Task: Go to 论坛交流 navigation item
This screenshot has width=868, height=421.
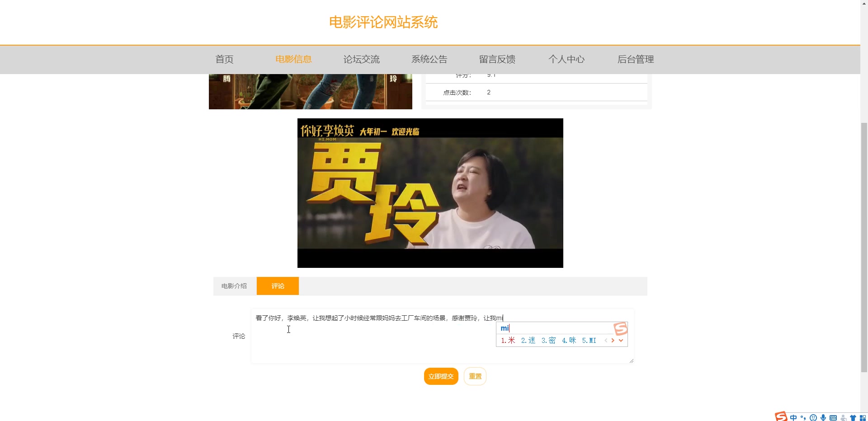Action: 362,59
